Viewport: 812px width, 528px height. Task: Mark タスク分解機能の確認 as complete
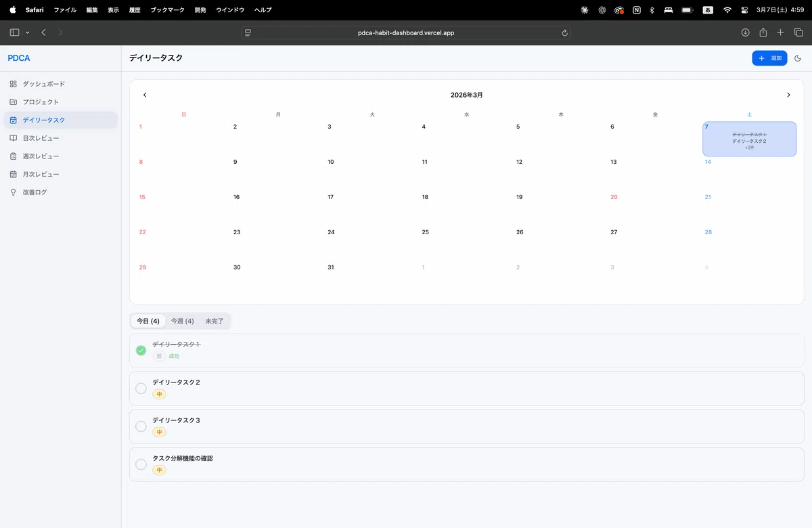pos(141,464)
